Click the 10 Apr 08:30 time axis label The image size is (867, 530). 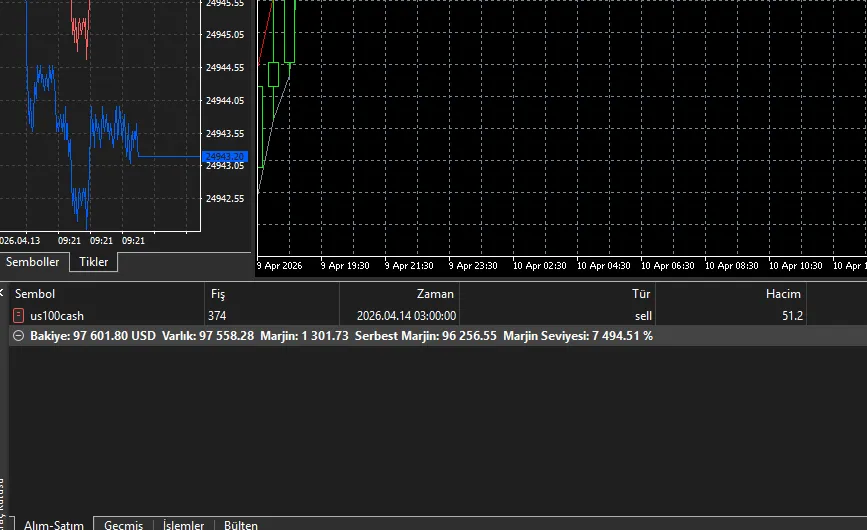pyautogui.click(x=732, y=265)
